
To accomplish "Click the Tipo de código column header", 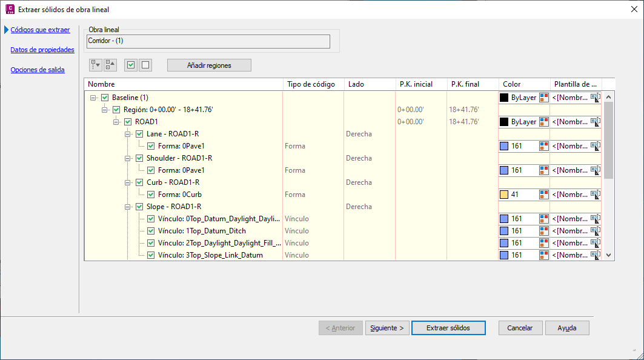I will click(313, 84).
